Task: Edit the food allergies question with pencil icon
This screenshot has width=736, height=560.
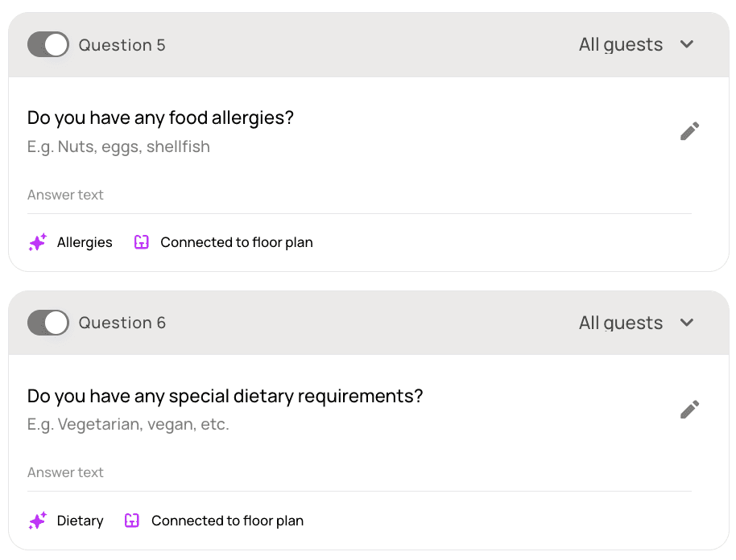Action: pos(689,131)
